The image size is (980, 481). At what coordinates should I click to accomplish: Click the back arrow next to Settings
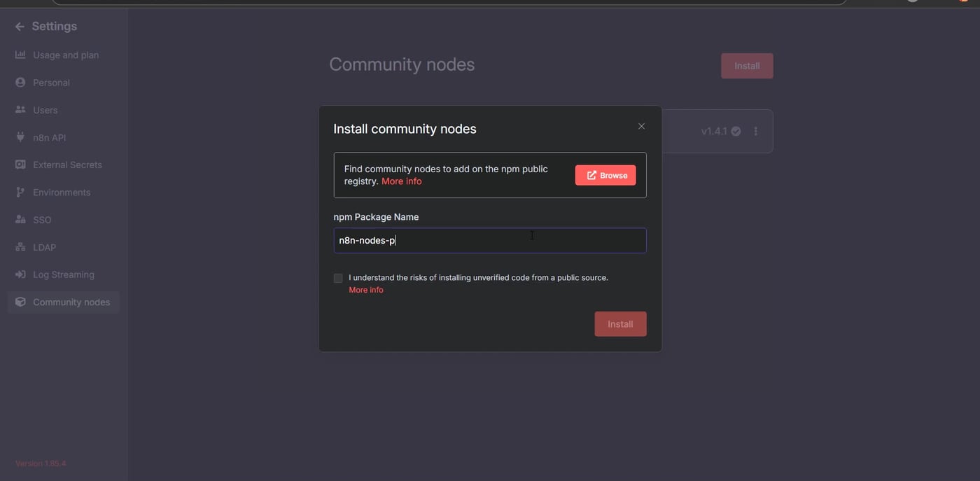[19, 27]
